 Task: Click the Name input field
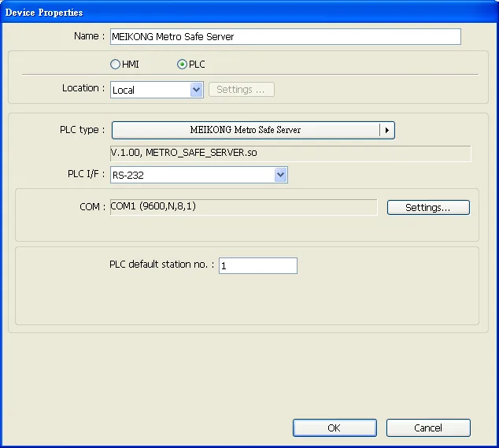coord(286,37)
